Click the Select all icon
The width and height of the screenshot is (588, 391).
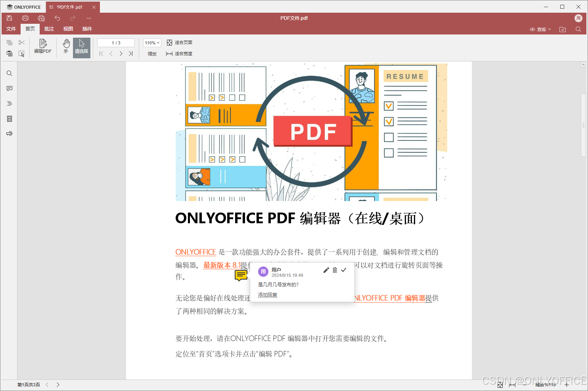pyautogui.click(x=21, y=54)
